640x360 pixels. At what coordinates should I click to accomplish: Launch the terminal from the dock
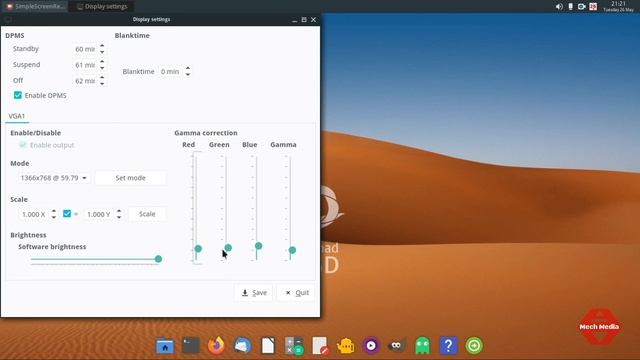tap(191, 346)
